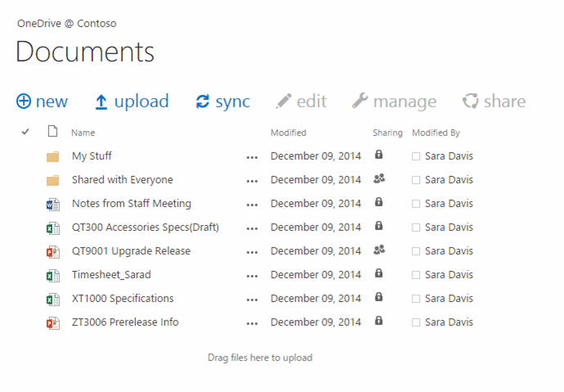Open the XT1000 Specifications file link
This screenshot has width=564, height=392.
[x=122, y=299]
